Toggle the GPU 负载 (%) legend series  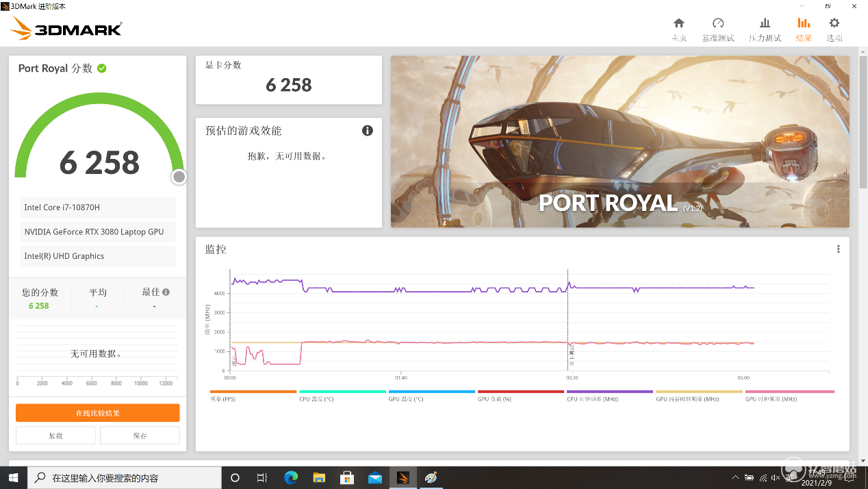coord(520,395)
